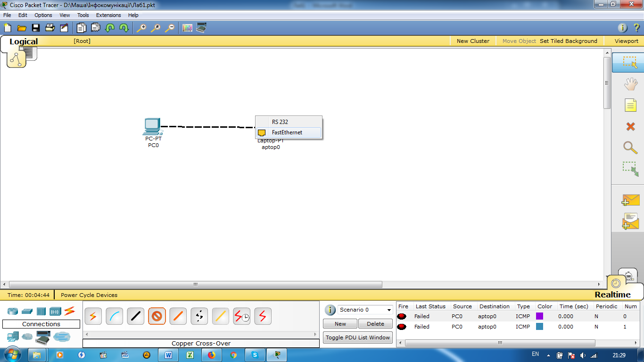Open the Edit menu
Screen dimensions: 644x362
click(x=23, y=15)
